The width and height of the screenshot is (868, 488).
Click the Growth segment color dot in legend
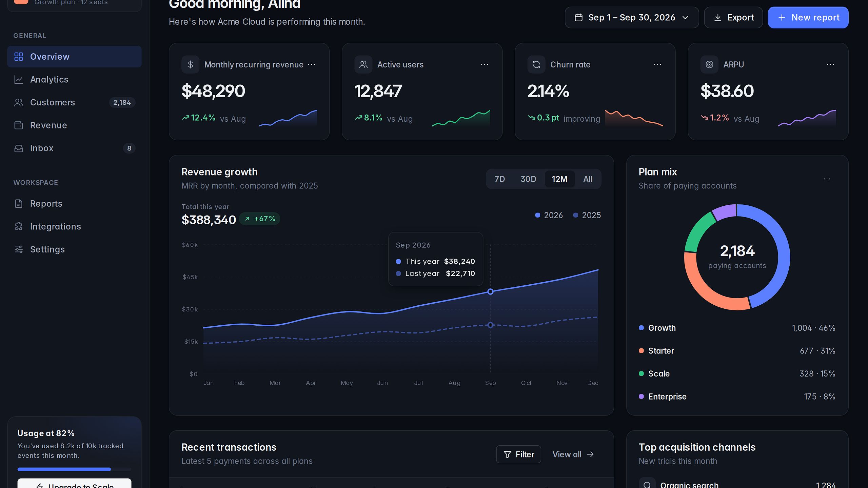[x=641, y=328]
